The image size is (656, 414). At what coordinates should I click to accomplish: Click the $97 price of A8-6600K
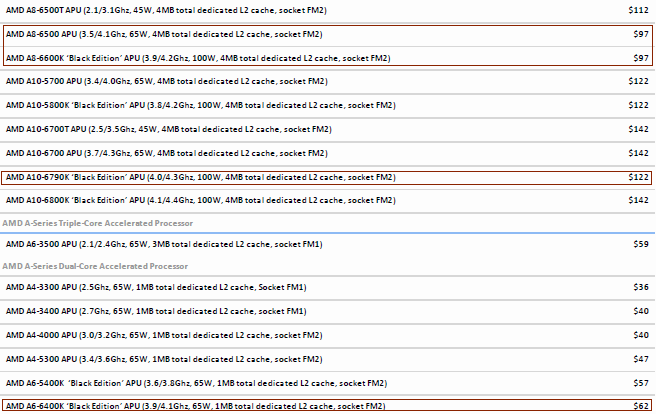tap(641, 58)
